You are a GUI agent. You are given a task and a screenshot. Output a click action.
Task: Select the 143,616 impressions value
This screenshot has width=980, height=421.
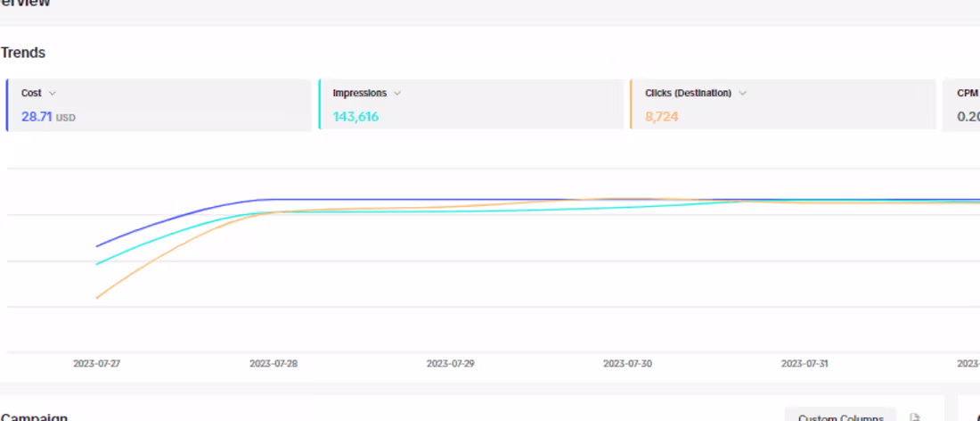(355, 117)
